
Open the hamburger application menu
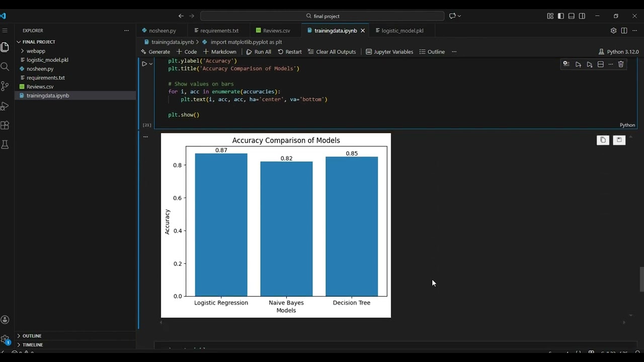point(5,30)
